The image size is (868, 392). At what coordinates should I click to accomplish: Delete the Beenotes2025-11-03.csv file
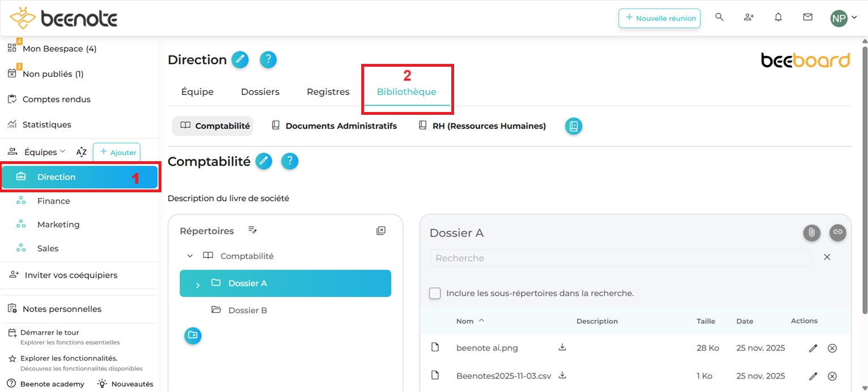832,376
